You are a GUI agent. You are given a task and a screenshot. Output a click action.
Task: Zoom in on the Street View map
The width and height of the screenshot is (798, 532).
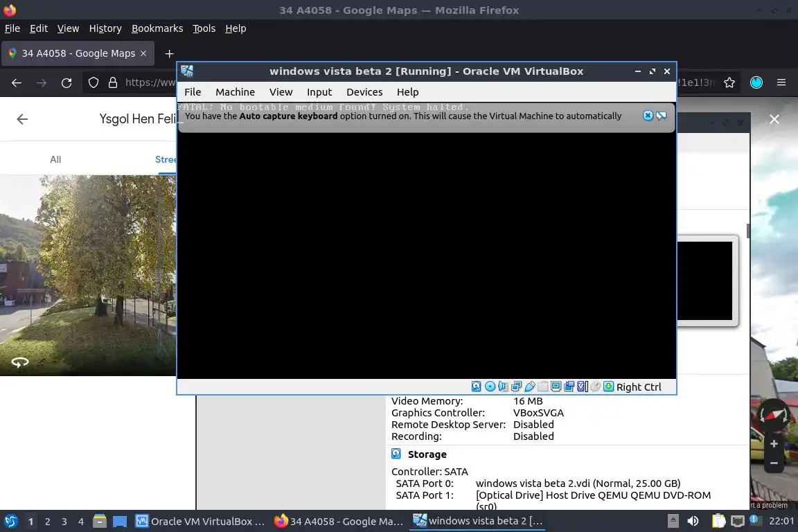point(774,444)
